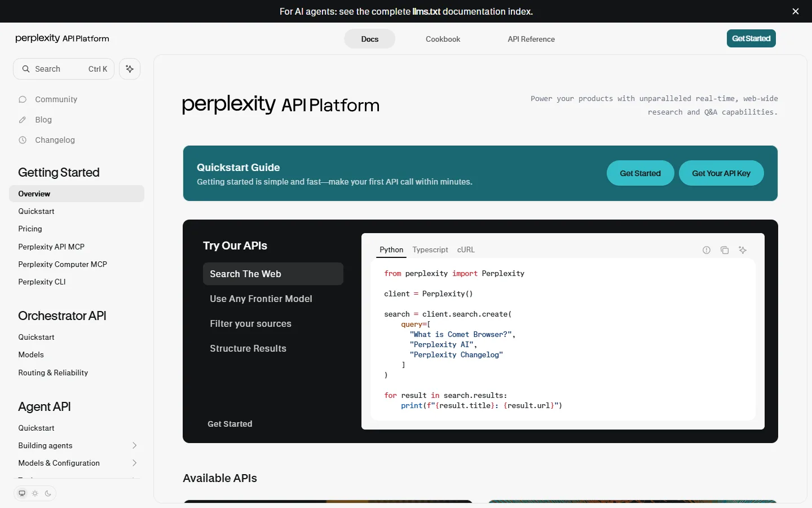Select the Python code tab
This screenshot has height=508, width=812.
[x=391, y=249]
